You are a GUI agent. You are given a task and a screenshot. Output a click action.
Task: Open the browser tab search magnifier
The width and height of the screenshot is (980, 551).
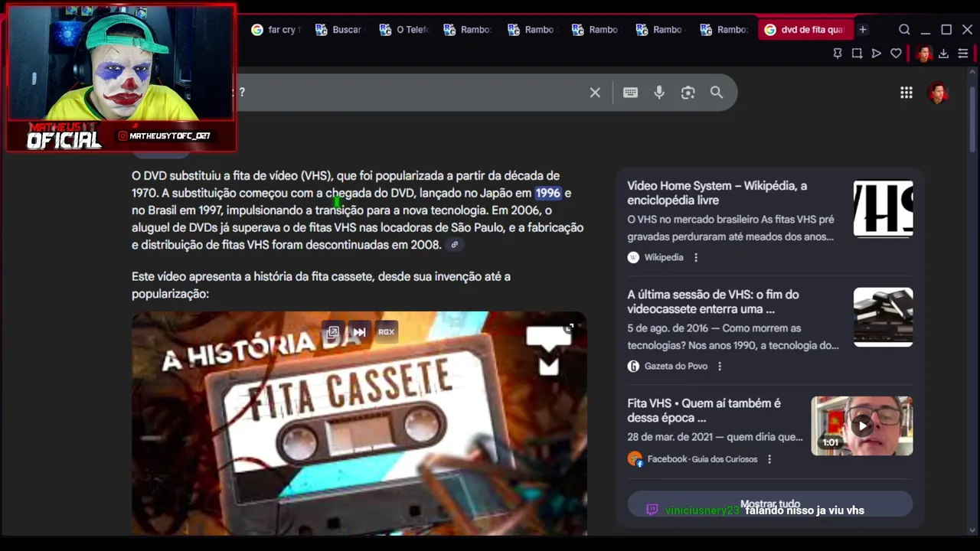point(904,29)
